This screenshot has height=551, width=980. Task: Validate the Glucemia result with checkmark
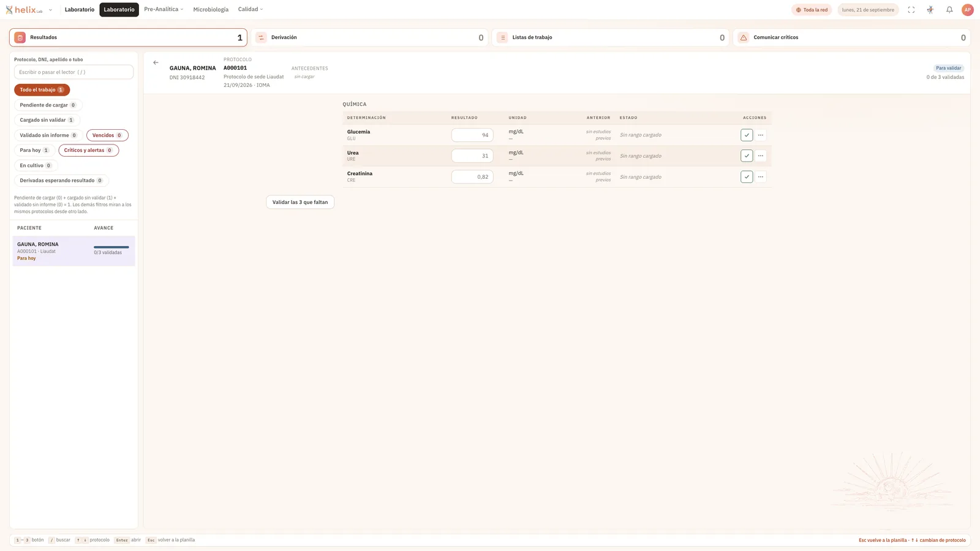pyautogui.click(x=747, y=135)
